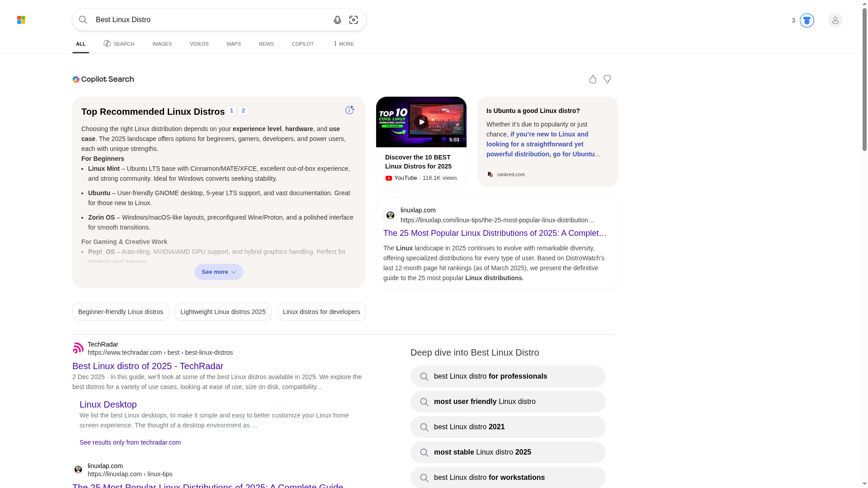Click the YouTube icon under the video card
The height and width of the screenshot is (488, 868).
pos(389,178)
